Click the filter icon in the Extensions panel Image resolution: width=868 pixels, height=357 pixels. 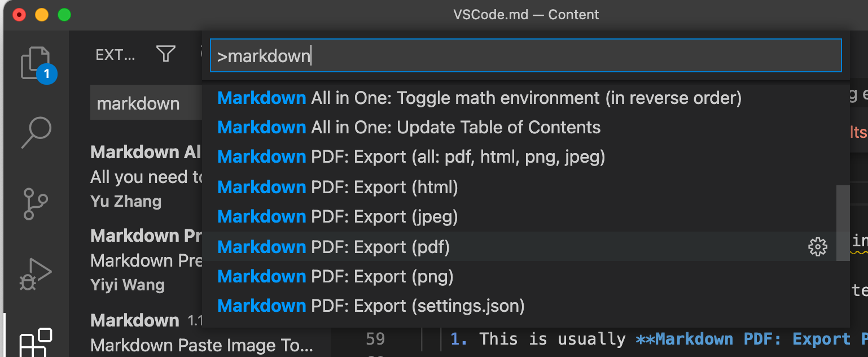click(165, 54)
